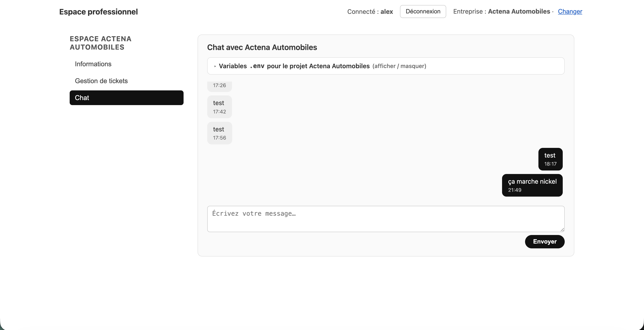
Task: Click the test message received at 17:56
Action: pos(219,133)
